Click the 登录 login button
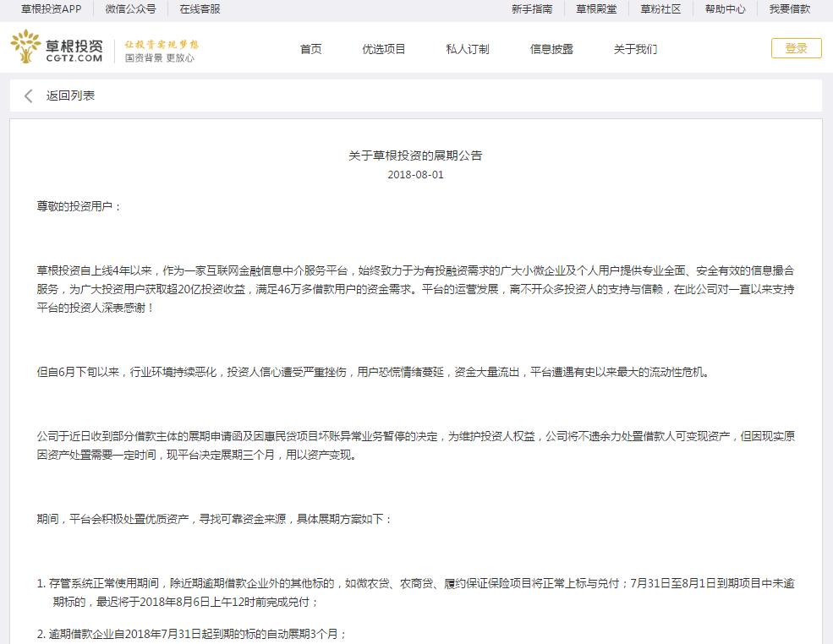This screenshot has height=644, width=833. 795,48
